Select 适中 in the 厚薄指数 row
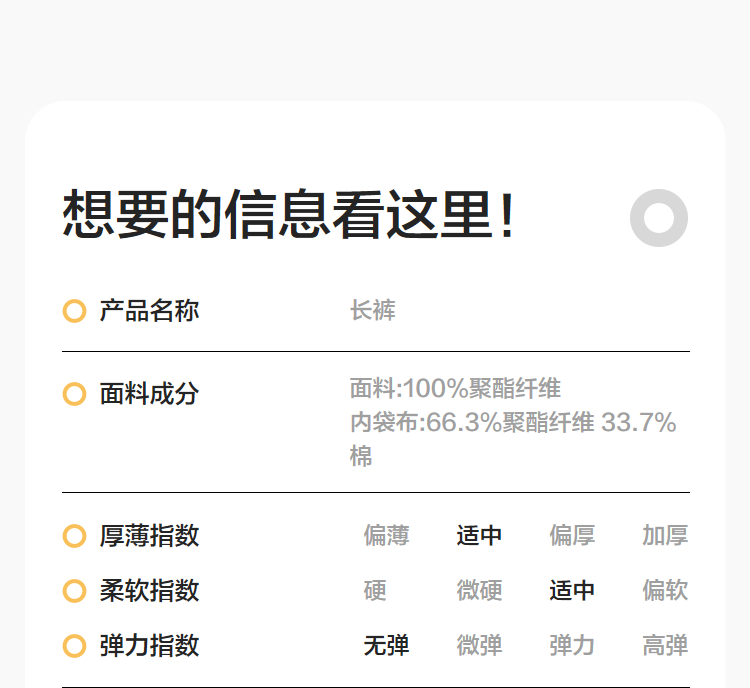This screenshot has height=688, width=750. [479, 536]
